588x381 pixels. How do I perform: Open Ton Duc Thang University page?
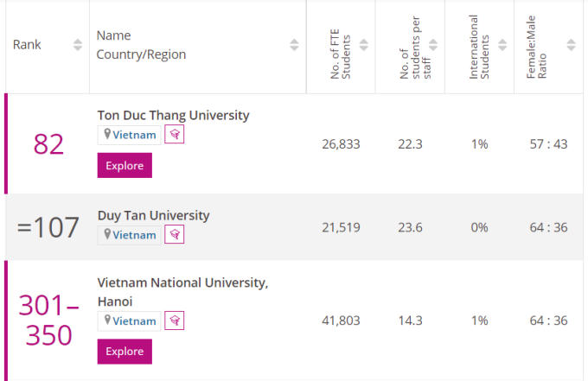pyautogui.click(x=173, y=115)
